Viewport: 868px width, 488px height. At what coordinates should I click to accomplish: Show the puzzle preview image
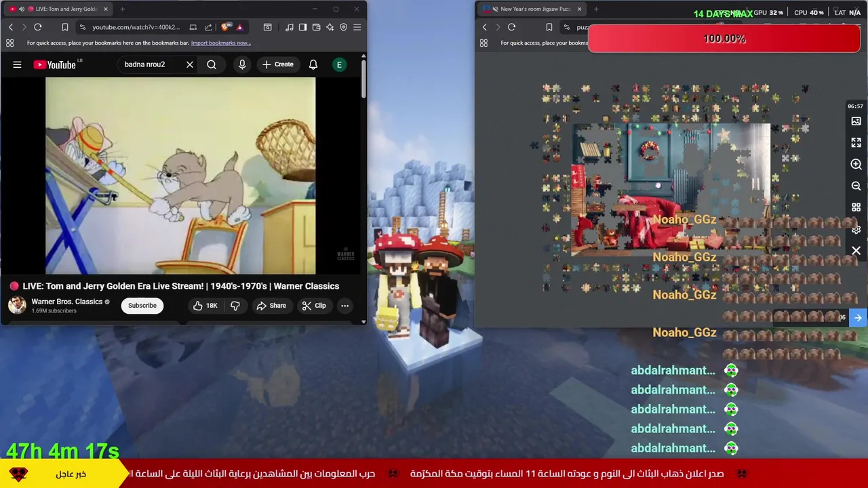856,121
